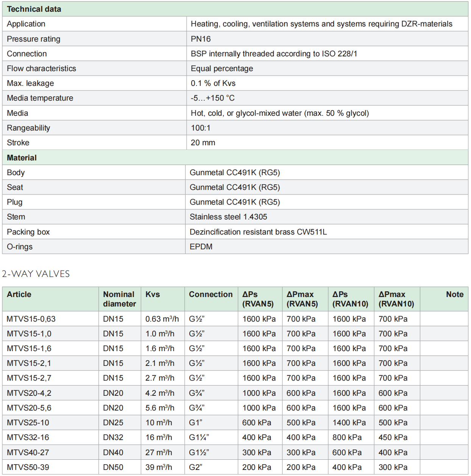This screenshot has height=476, width=471.
Task: Select the Rangeability value 100:1
Action: 201,128
